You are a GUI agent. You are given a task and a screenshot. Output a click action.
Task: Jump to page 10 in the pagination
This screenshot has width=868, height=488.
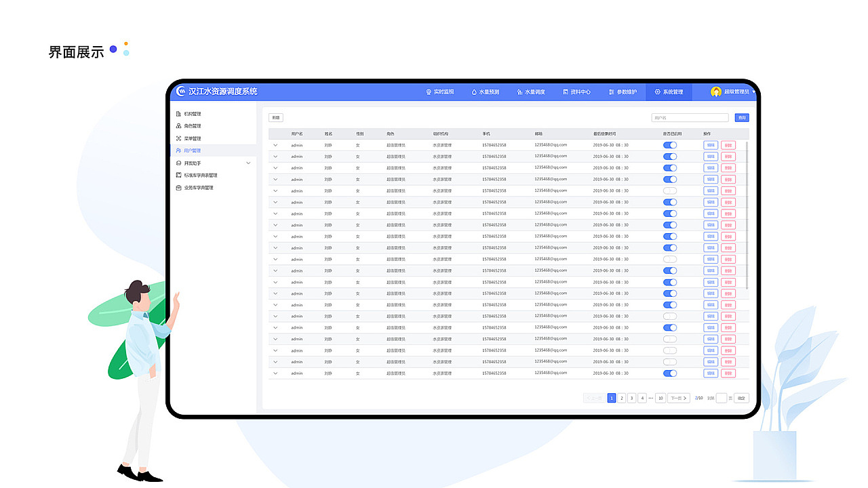pyautogui.click(x=660, y=398)
